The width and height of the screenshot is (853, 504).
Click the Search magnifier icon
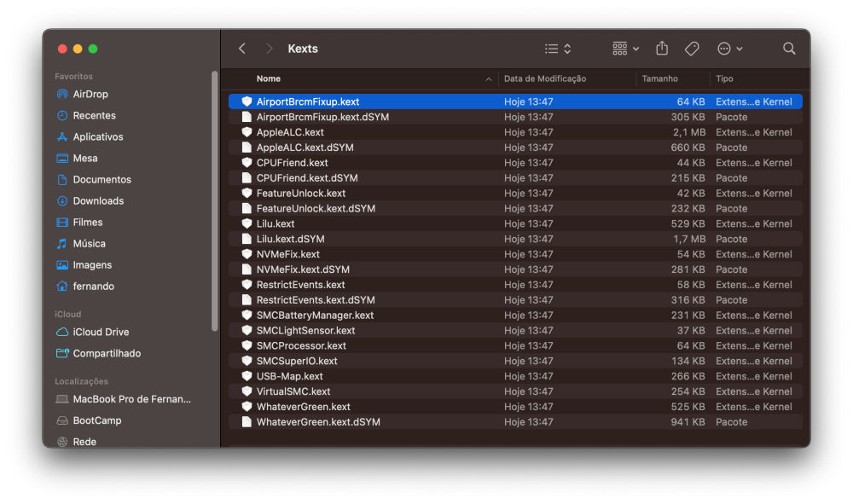tap(789, 49)
